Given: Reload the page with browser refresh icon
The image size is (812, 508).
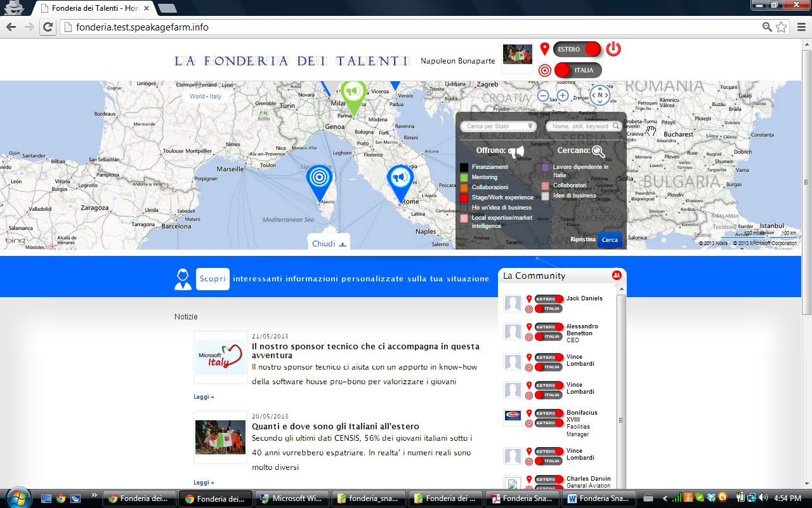Looking at the screenshot, I should 48,27.
